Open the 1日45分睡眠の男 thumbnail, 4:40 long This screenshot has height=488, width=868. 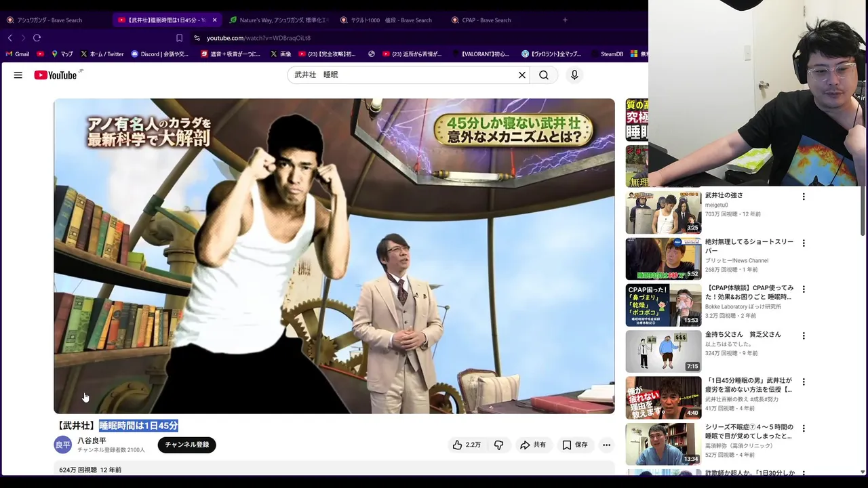point(663,398)
